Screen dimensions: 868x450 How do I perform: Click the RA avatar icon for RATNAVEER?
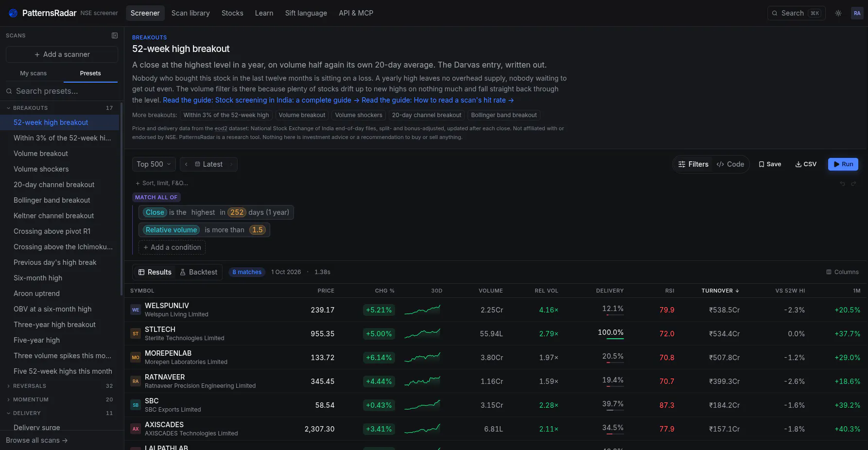click(136, 381)
